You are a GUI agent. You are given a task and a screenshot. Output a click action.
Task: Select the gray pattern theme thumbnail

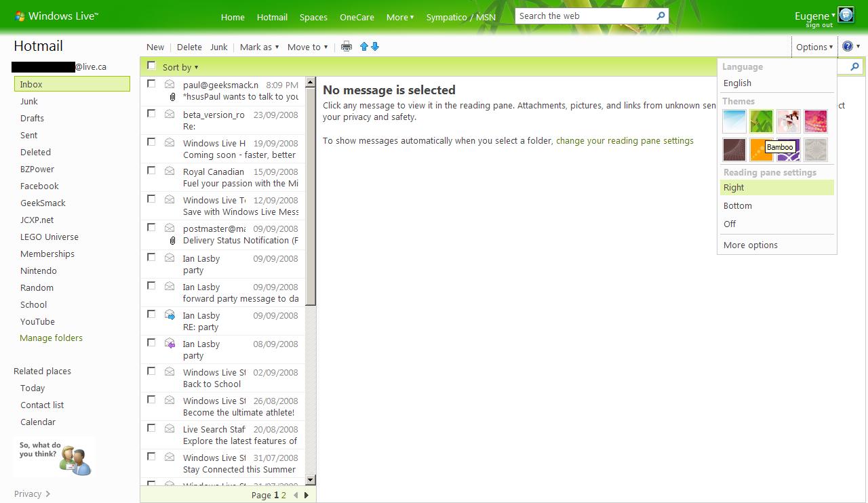816,149
